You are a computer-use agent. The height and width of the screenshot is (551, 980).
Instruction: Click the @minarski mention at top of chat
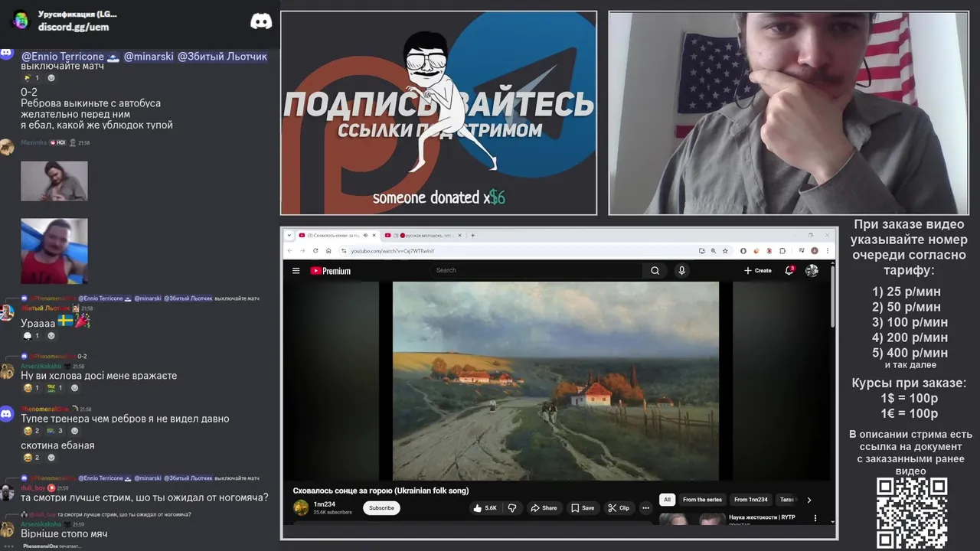click(x=149, y=57)
